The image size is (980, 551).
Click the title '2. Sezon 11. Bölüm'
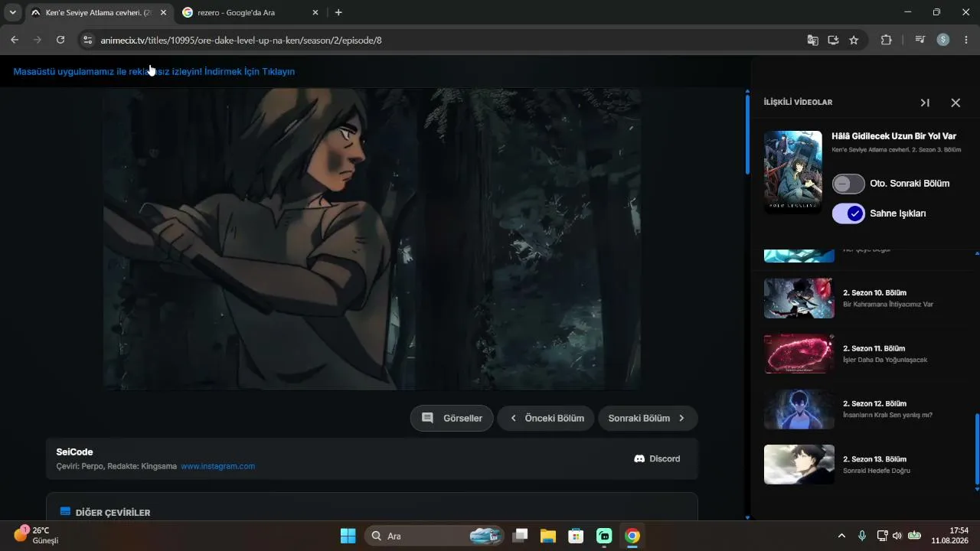point(874,348)
